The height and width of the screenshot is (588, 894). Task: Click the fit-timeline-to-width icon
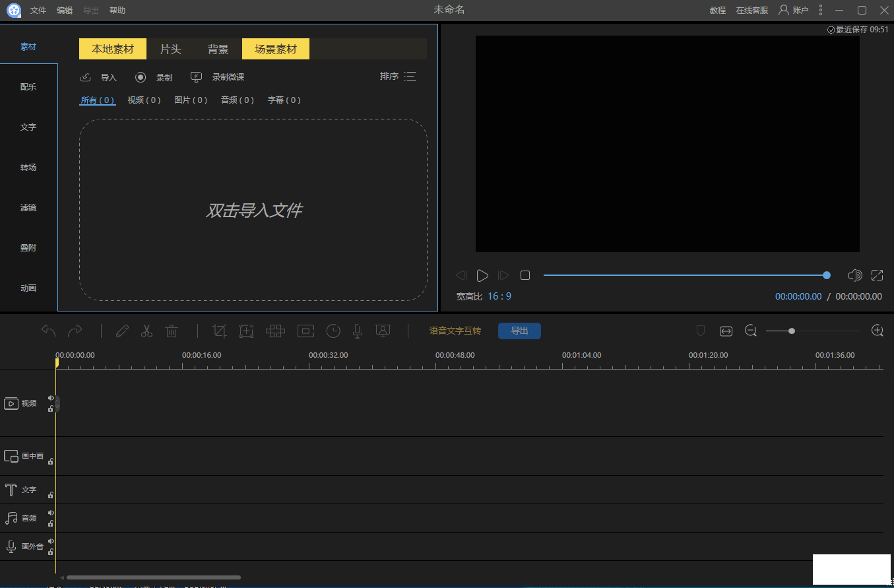click(x=726, y=331)
